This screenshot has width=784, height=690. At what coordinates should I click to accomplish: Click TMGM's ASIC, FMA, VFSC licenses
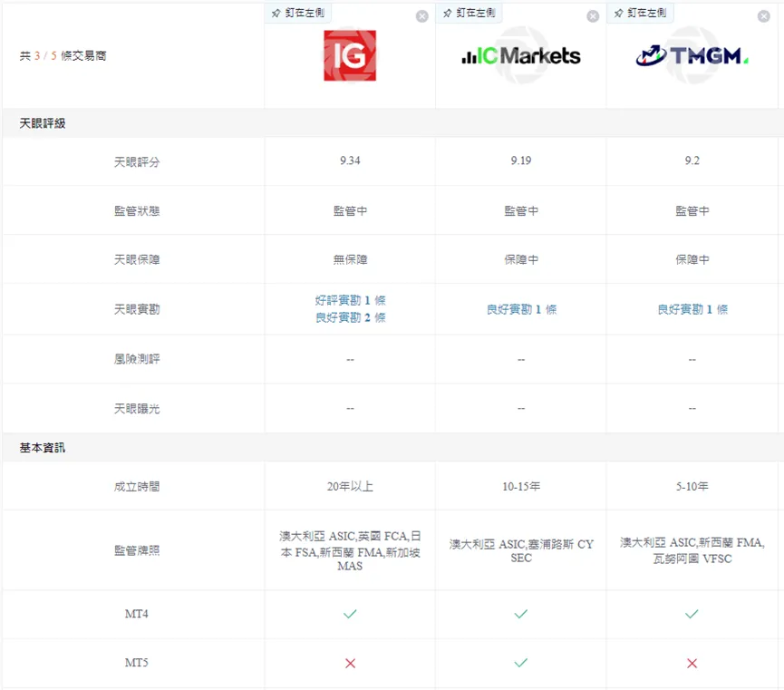coord(692,550)
